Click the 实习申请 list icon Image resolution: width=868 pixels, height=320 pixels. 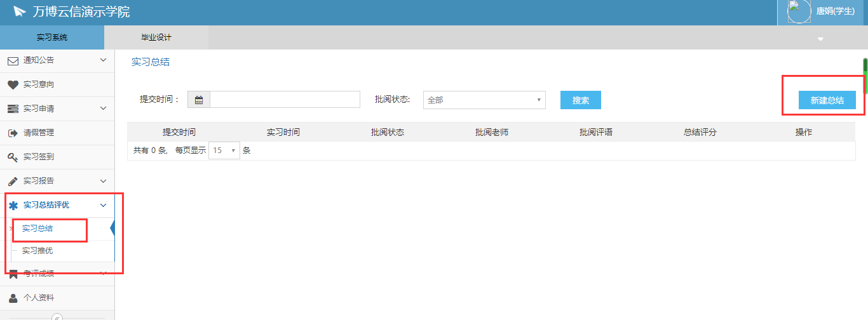coord(13,109)
